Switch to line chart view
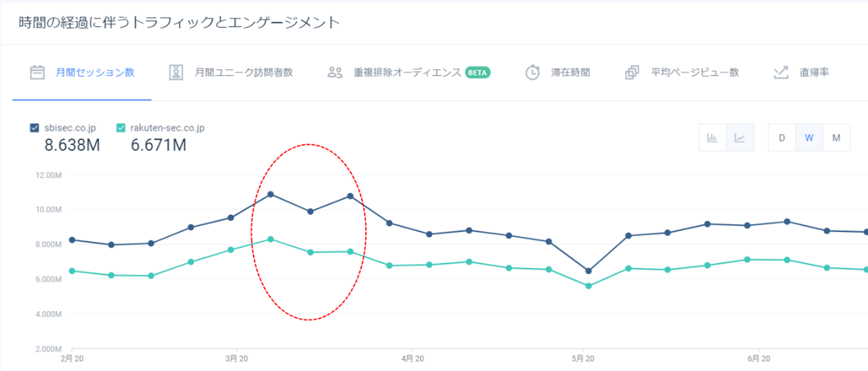868x371 pixels. [740, 137]
